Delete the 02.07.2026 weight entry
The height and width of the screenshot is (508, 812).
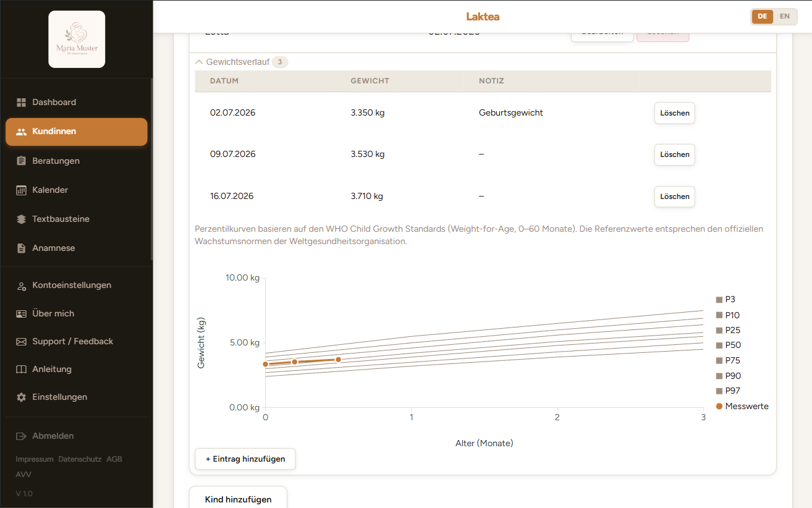[x=674, y=113]
